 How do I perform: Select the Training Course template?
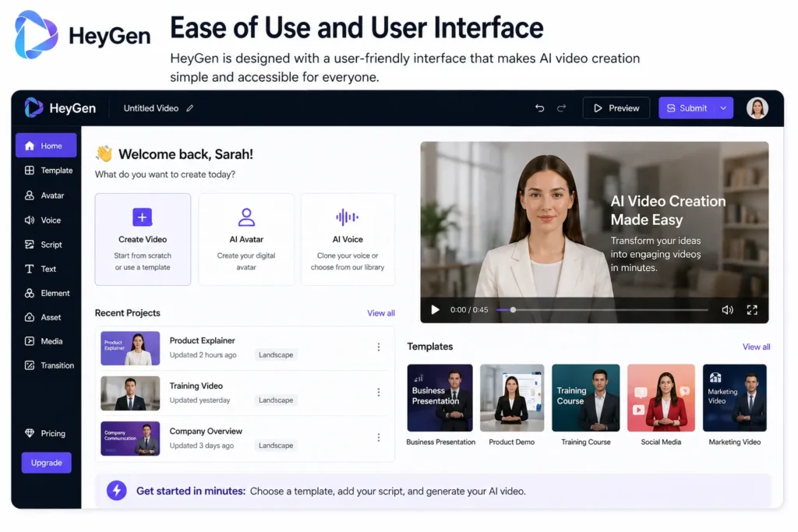586,398
